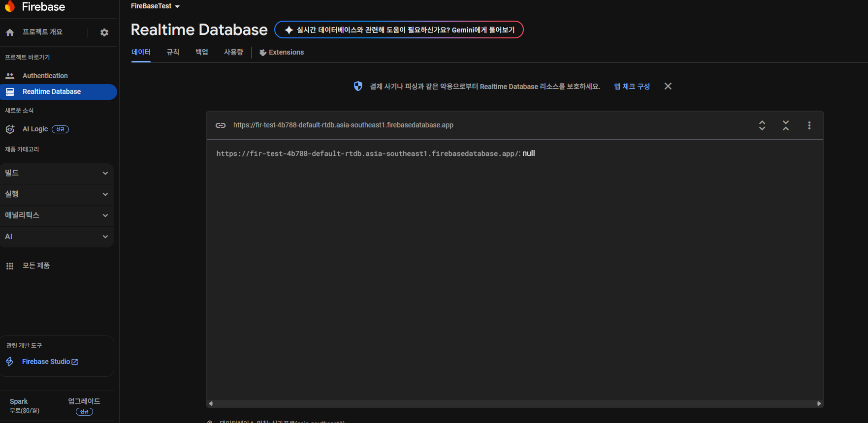Click the 신규 badge next to AI Logic
The height and width of the screenshot is (423, 868).
pyautogui.click(x=60, y=129)
